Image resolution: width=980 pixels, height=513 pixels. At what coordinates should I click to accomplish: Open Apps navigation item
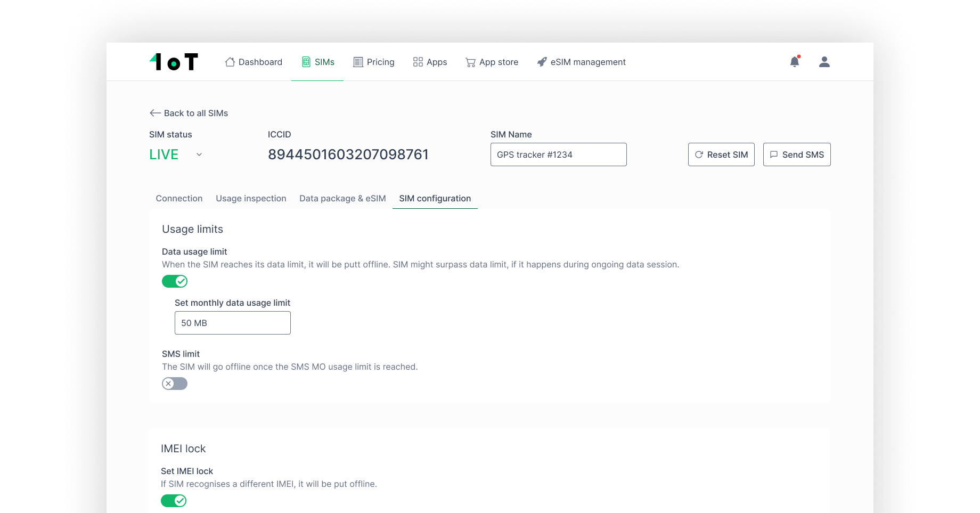tap(430, 62)
